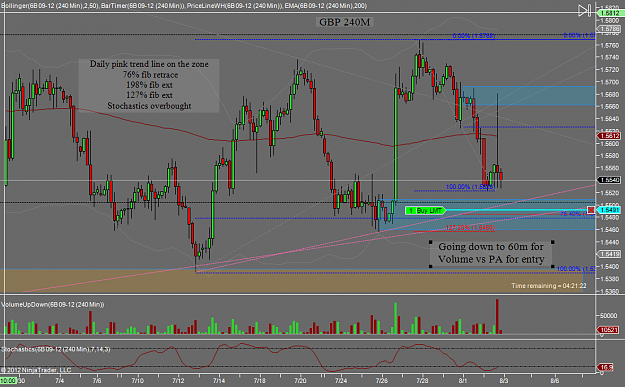
Task: Click the red 1.5612 EMA price marker
Action: click(609, 136)
